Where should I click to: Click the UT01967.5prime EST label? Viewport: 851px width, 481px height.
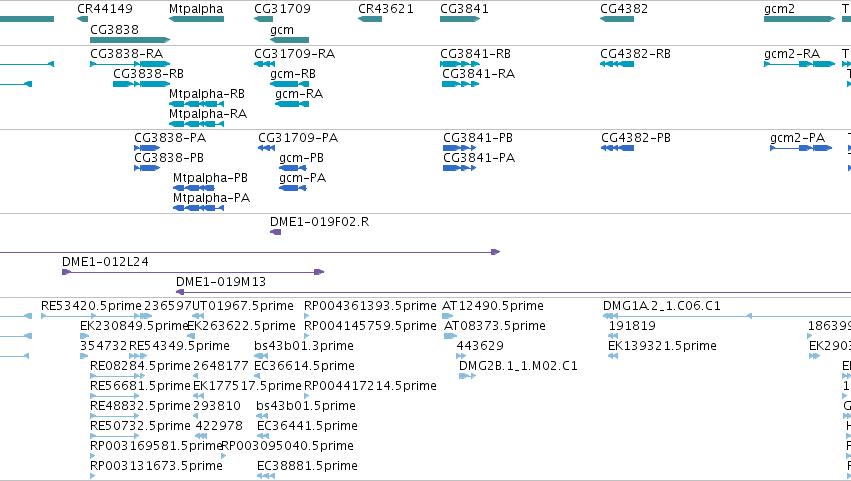click(243, 306)
